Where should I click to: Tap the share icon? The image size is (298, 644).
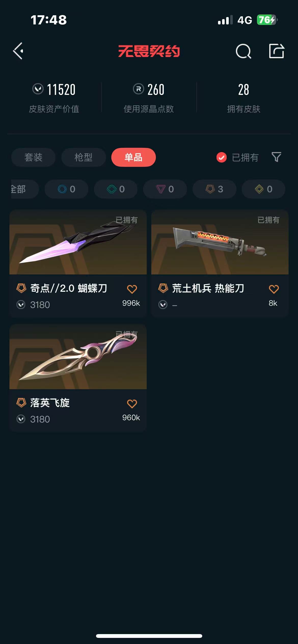pos(277,51)
